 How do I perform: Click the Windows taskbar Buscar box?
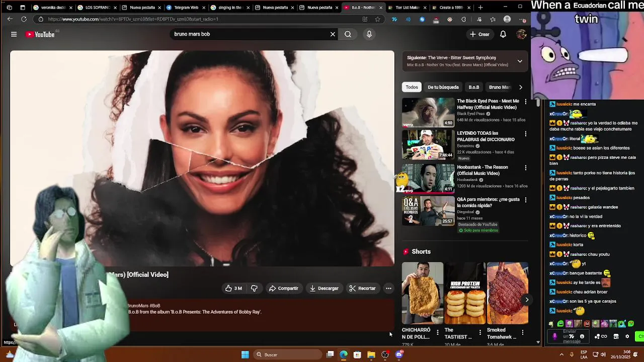287,354
